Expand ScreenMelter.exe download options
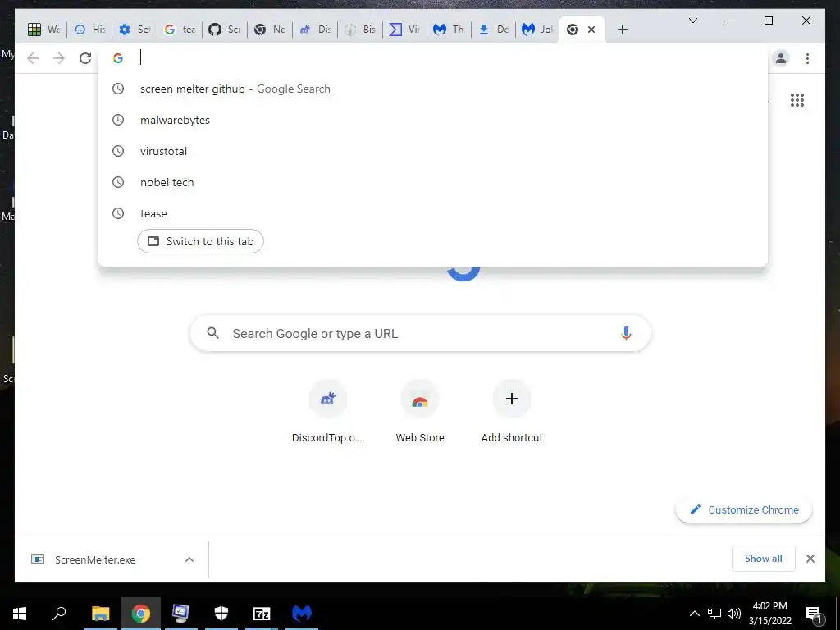The width and height of the screenshot is (840, 630). (189, 559)
